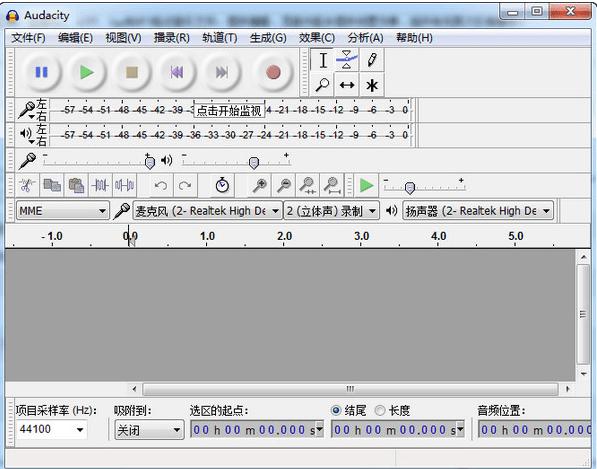Select the 长度 radio button
Screen dimensions: 597x469
(x=380, y=410)
